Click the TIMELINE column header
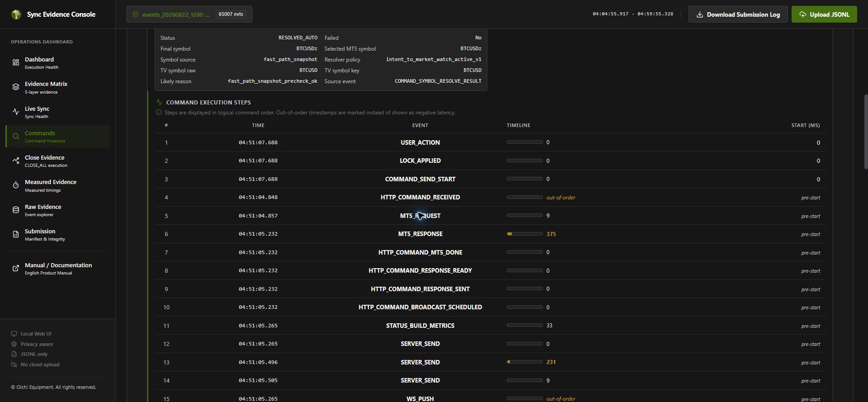Screen dimensions: 868x402 coord(518,125)
